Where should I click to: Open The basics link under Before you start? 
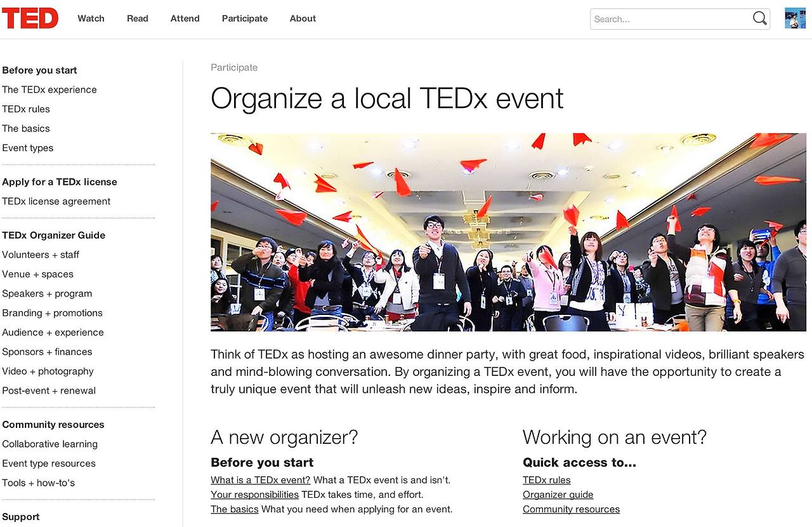pos(235,509)
